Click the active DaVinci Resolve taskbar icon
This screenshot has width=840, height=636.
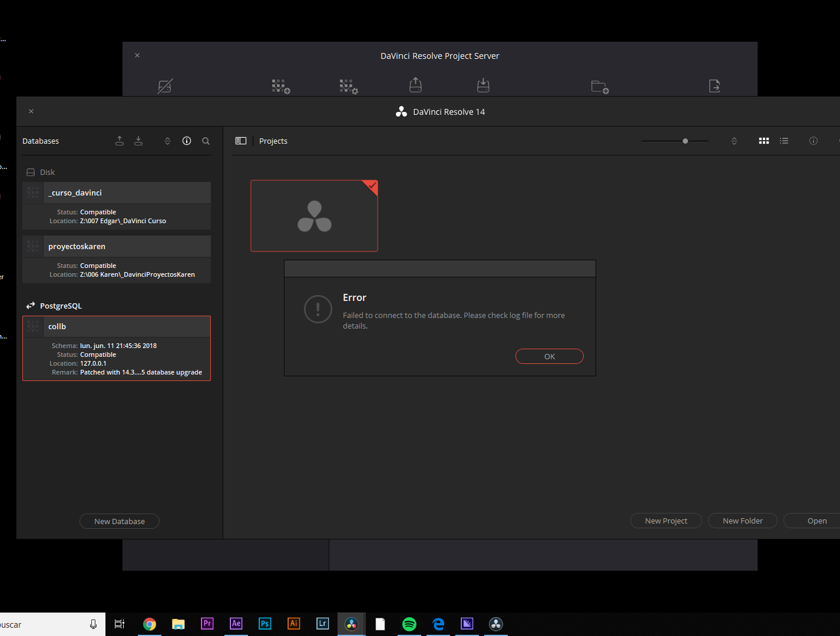352,624
